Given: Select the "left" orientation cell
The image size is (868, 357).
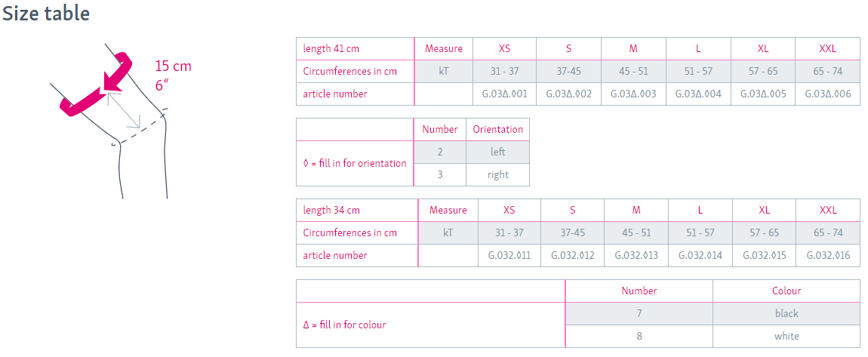Looking at the screenshot, I should click(497, 152).
